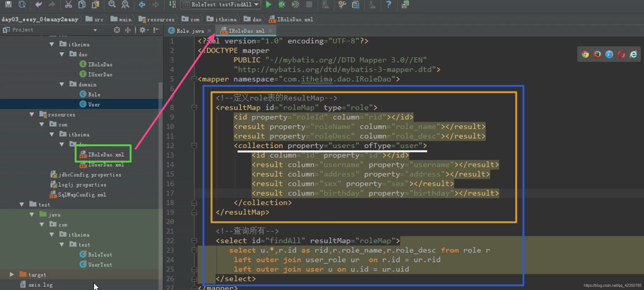Hide the Project tool window
This screenshot has width=644, height=290.
point(157,30)
